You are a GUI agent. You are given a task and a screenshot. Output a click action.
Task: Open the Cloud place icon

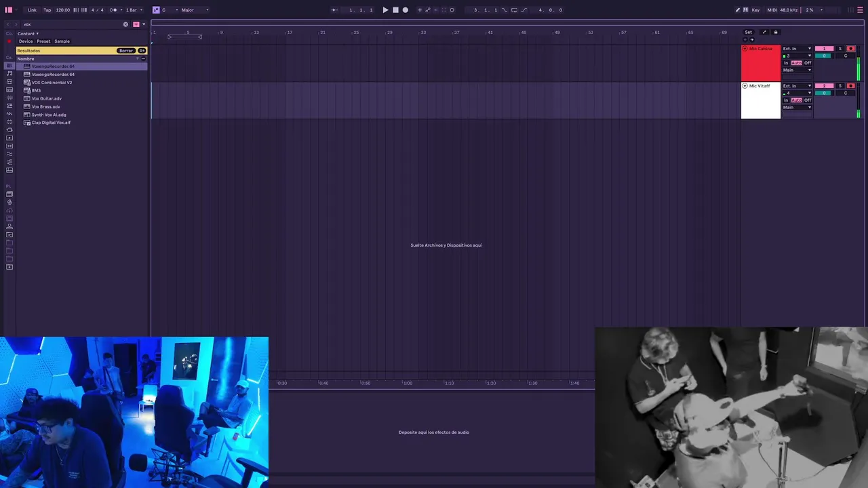coord(9,211)
